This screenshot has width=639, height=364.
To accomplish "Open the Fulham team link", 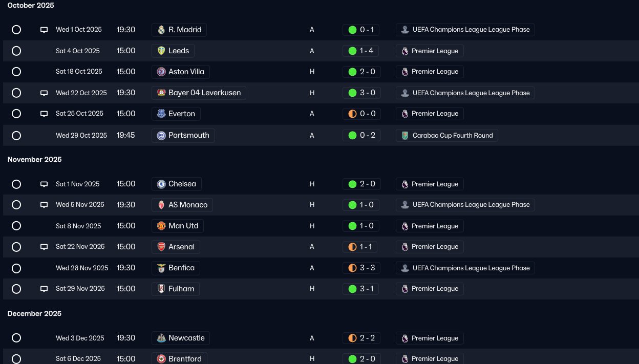I will [176, 289].
